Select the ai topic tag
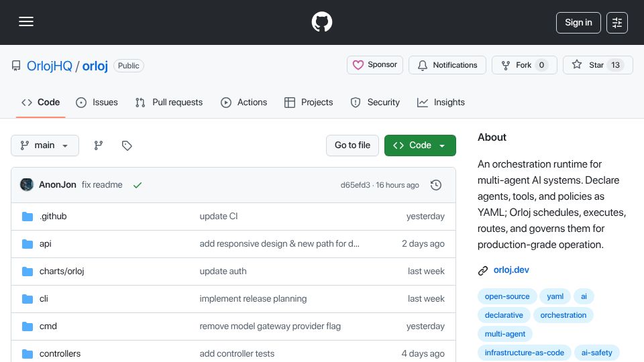644x362 pixels. [584, 296]
